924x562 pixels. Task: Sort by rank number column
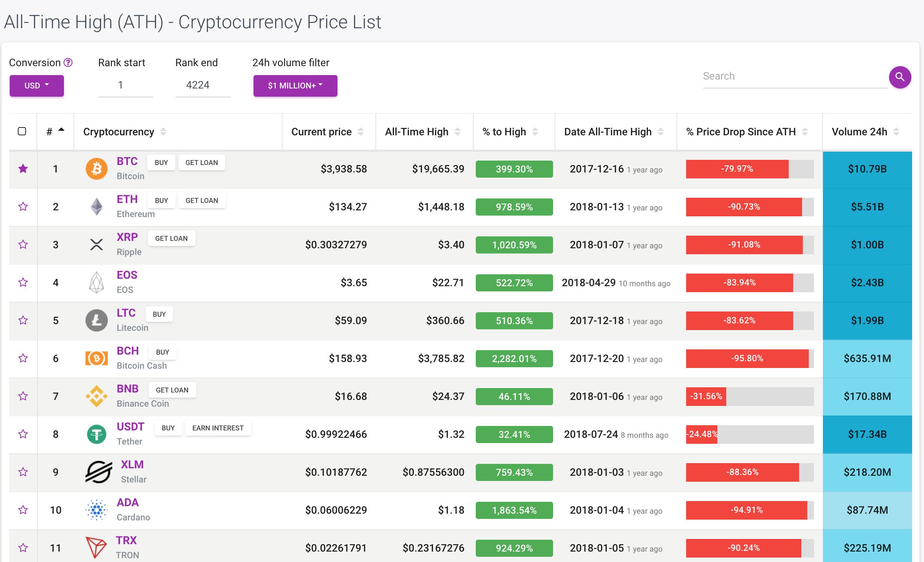coord(55,132)
